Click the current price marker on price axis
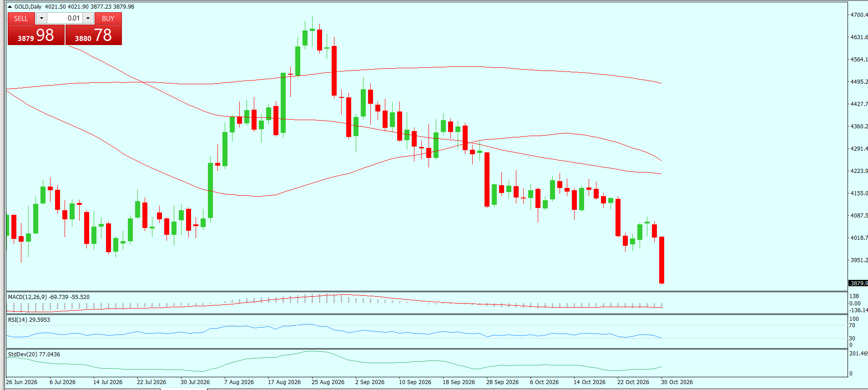This screenshot has width=868, height=390. point(858,283)
